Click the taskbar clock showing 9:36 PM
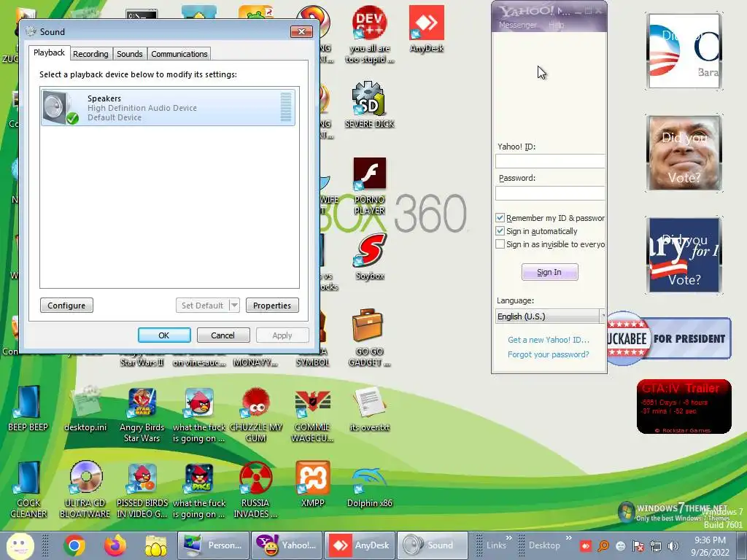 711,546
